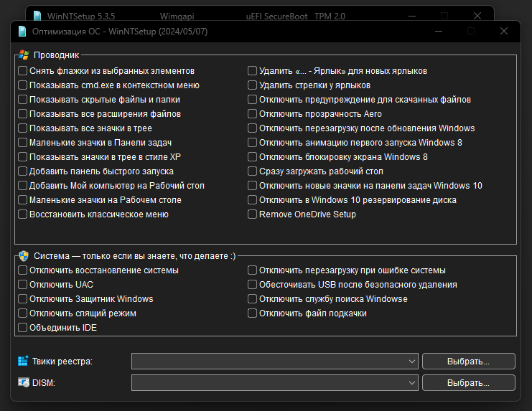532x411 pixels.
Task: Toggle Сразу загружать рабочий стол
Action: tap(252, 171)
